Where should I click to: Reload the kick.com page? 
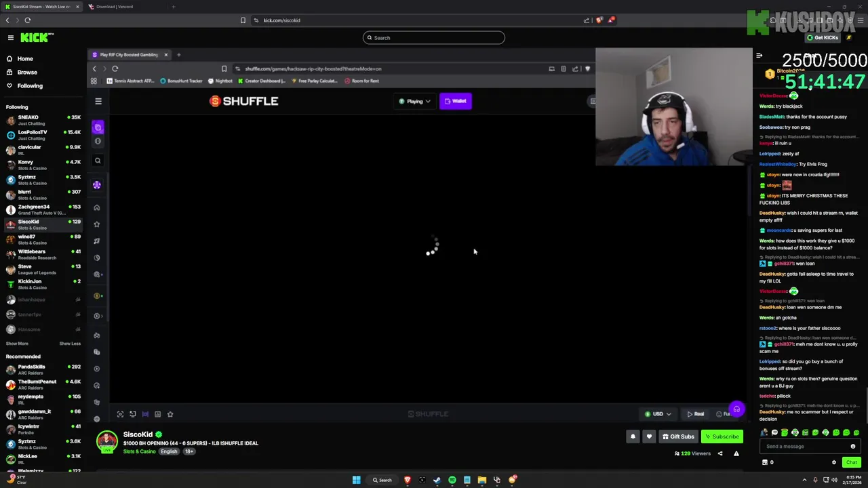pyautogui.click(x=28, y=20)
